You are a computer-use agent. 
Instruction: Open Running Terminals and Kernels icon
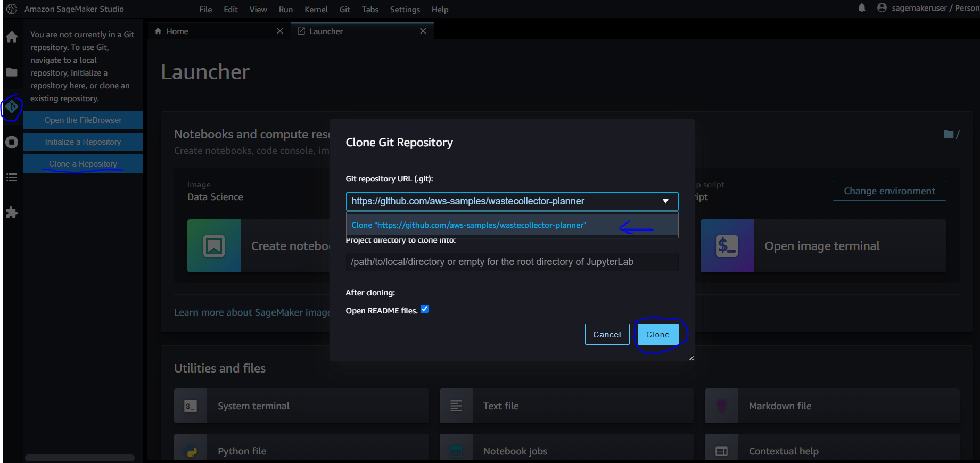coord(12,142)
